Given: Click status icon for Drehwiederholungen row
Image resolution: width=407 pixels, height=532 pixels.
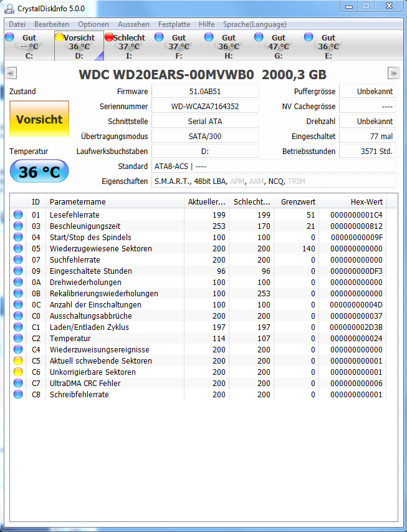Looking at the screenshot, I should tap(18, 282).
